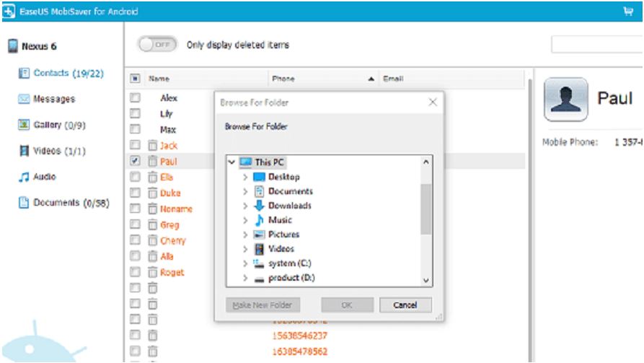Expand the Documents folder node
This screenshot has width=644, height=363.
point(245,191)
